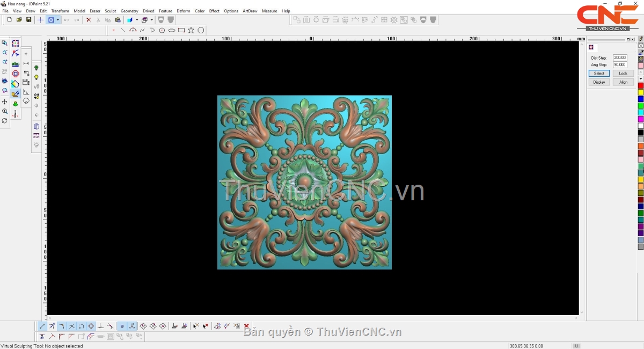Click the Open file folder icon

tap(19, 20)
